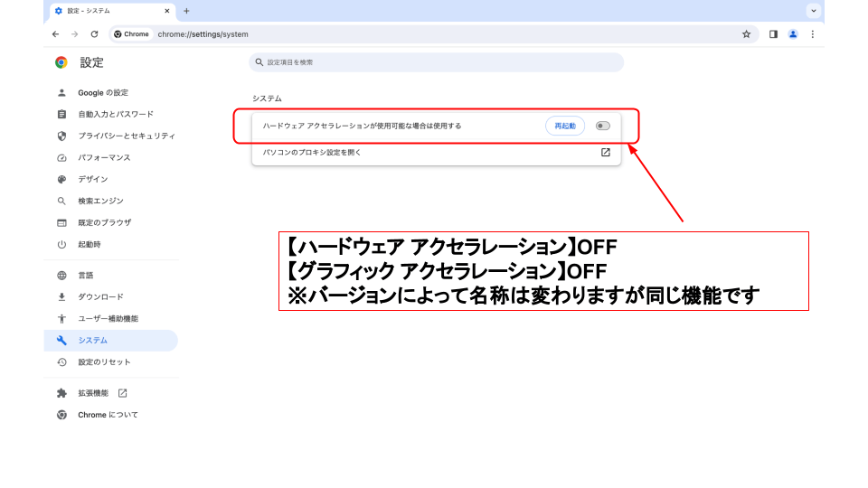Click the ダウンロード arrow icon
868x488 pixels.
click(62, 297)
